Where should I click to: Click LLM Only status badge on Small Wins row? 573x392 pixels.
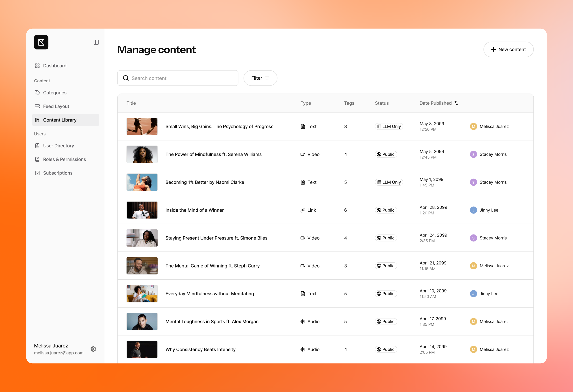click(389, 126)
